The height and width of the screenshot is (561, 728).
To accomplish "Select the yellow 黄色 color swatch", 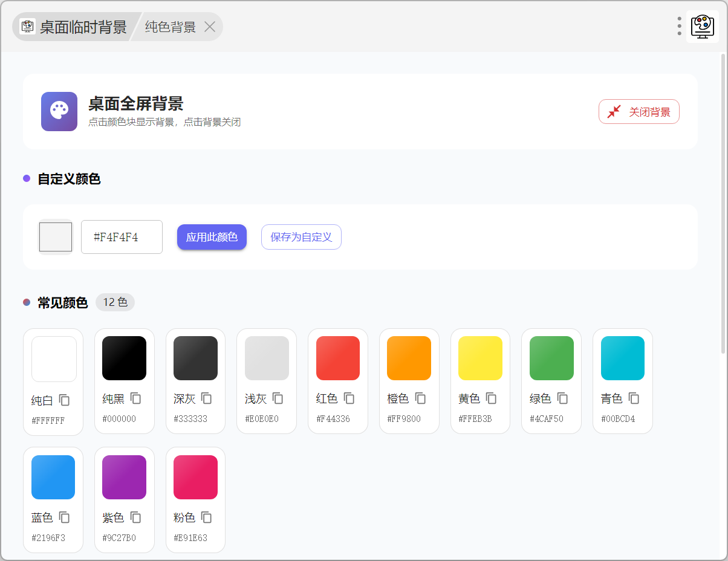I will [480, 358].
